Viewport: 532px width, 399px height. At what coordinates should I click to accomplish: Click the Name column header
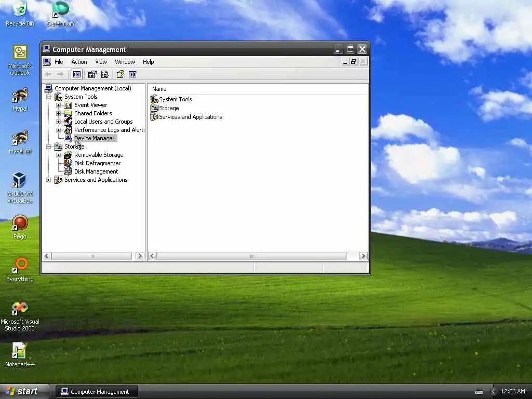258,89
